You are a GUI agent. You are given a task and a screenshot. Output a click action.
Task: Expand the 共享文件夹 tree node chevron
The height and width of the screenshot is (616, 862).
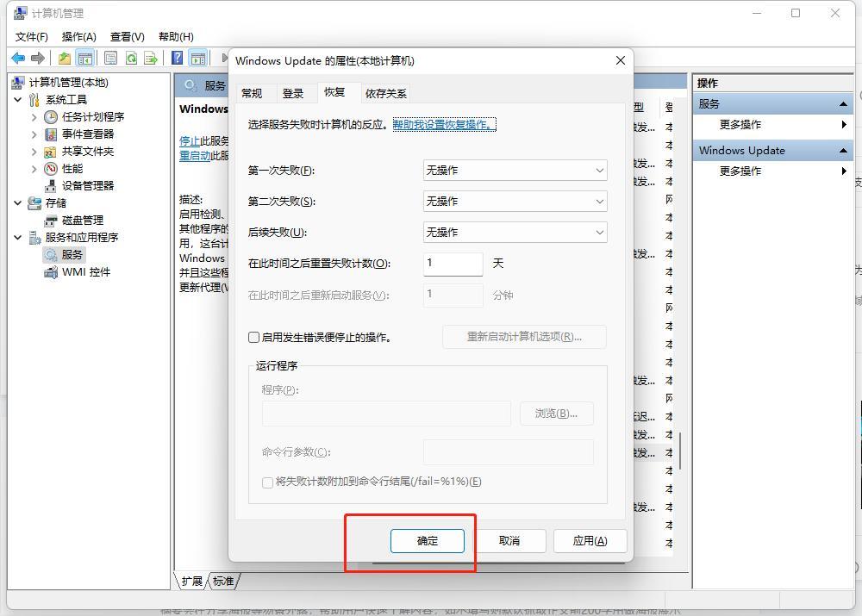(34, 152)
